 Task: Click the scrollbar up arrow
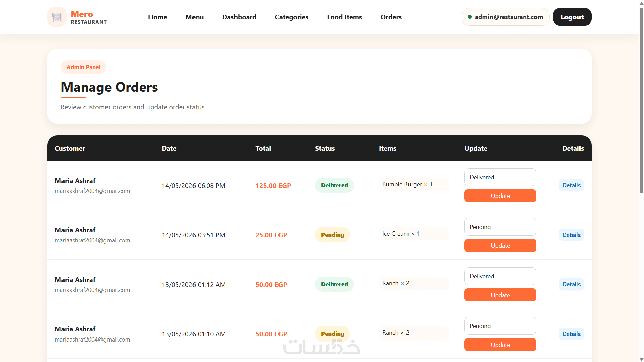[x=641, y=3]
